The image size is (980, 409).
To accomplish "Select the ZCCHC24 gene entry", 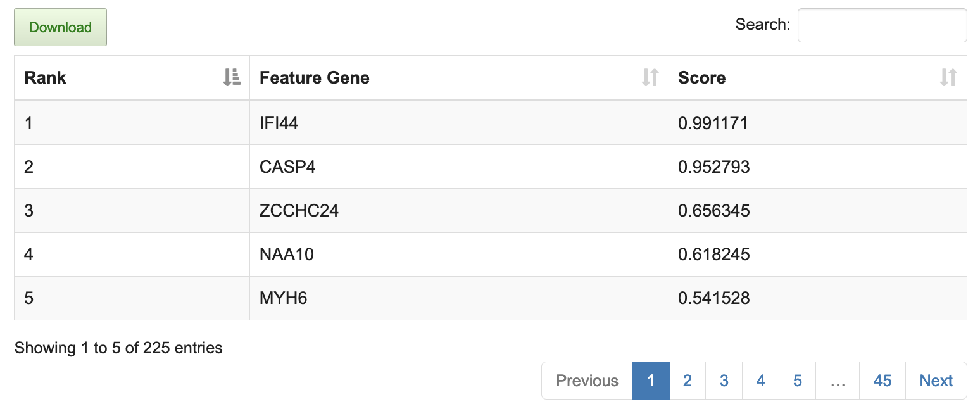I will tap(299, 210).
